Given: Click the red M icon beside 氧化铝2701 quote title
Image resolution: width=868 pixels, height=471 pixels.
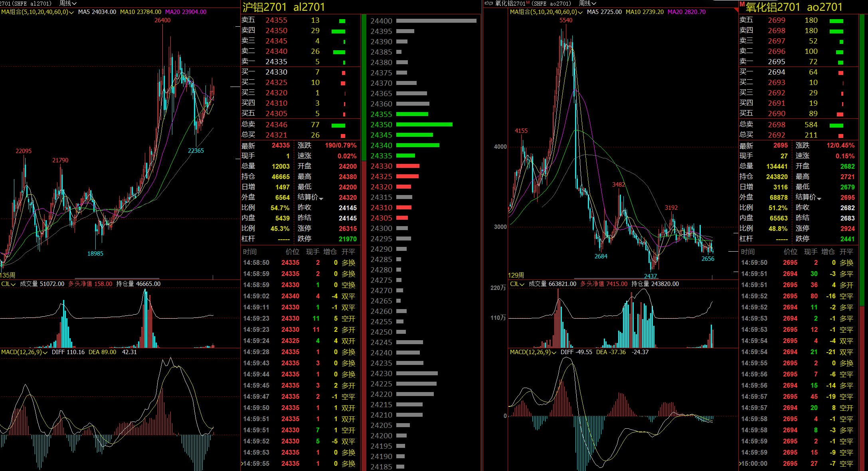Looking at the screenshot, I should [742, 4].
